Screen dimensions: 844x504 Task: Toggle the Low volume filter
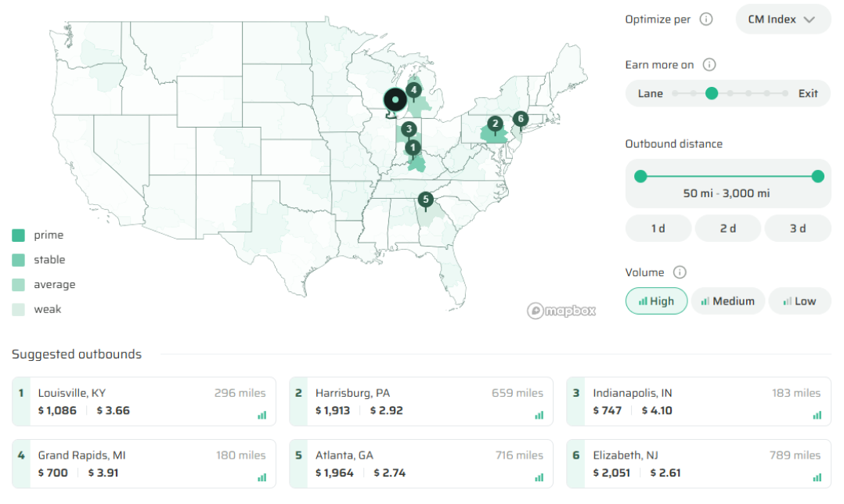coord(799,301)
